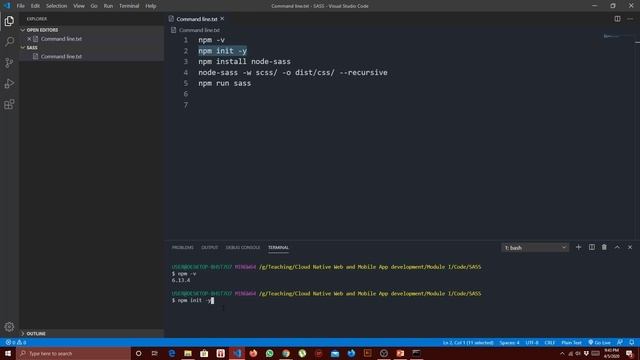Open the Go menu
Screen dimensions: 640x360
94,6
